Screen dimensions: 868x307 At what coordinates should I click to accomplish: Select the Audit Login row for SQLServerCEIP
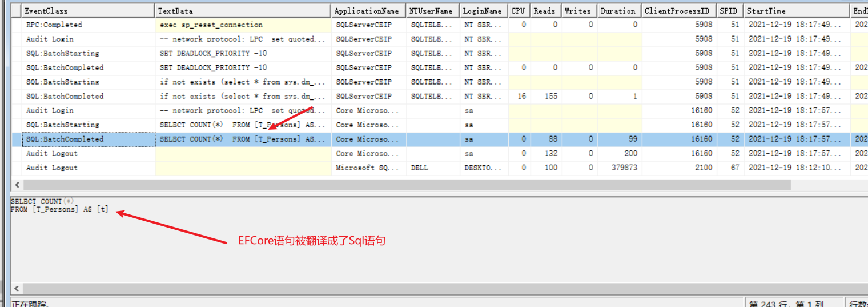coord(440,39)
